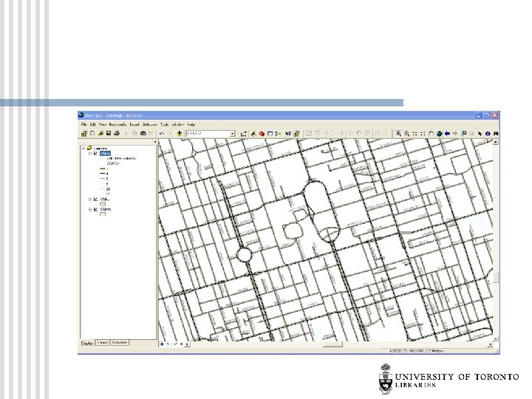Image resolution: width=532 pixels, height=399 pixels.
Task: Click the Save floppy disk icon
Action: pos(109,133)
